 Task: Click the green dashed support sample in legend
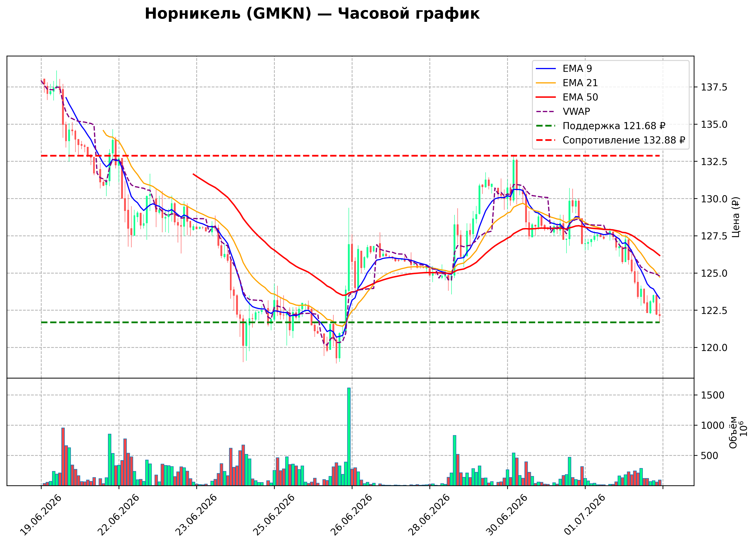pos(546,126)
